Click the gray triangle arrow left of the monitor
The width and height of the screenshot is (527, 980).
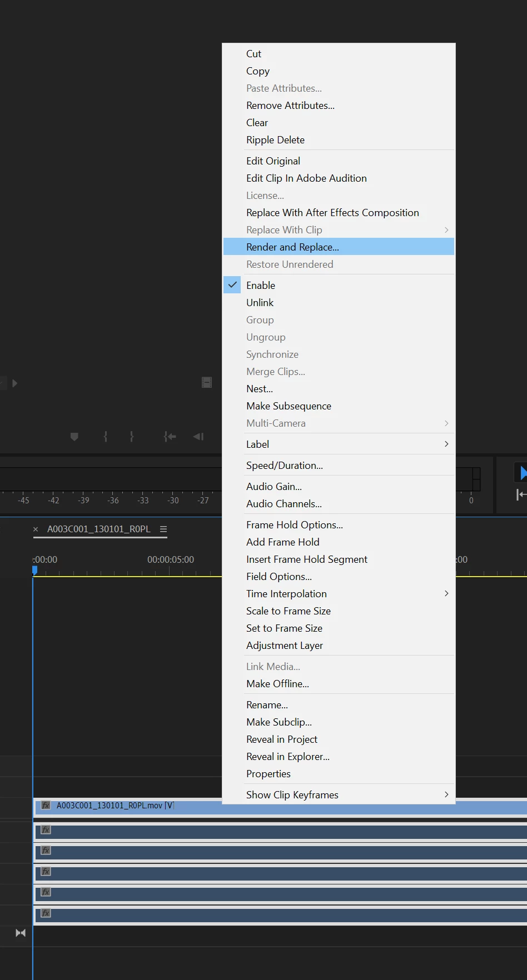coord(15,383)
